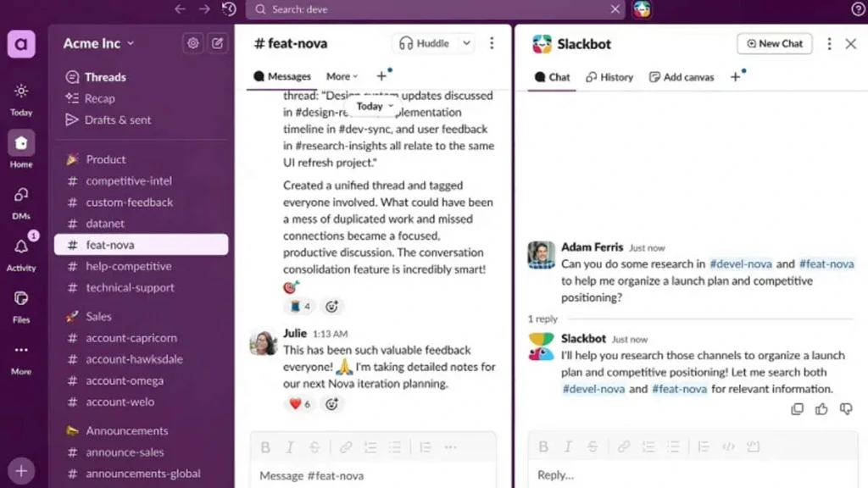Open the Activity panel from the sidebar
Image resolution: width=868 pixels, height=488 pixels.
tap(21, 247)
